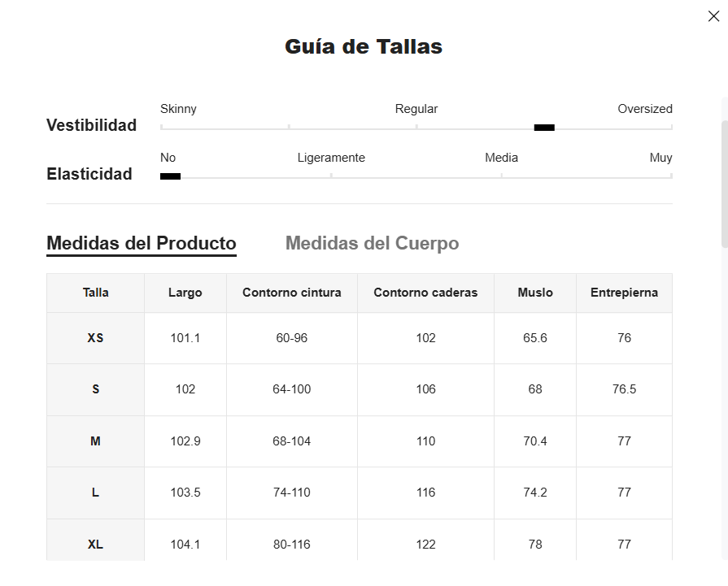The width and height of the screenshot is (728, 586).
Task: Switch to Medidas del Cuerpo tab
Action: click(372, 243)
